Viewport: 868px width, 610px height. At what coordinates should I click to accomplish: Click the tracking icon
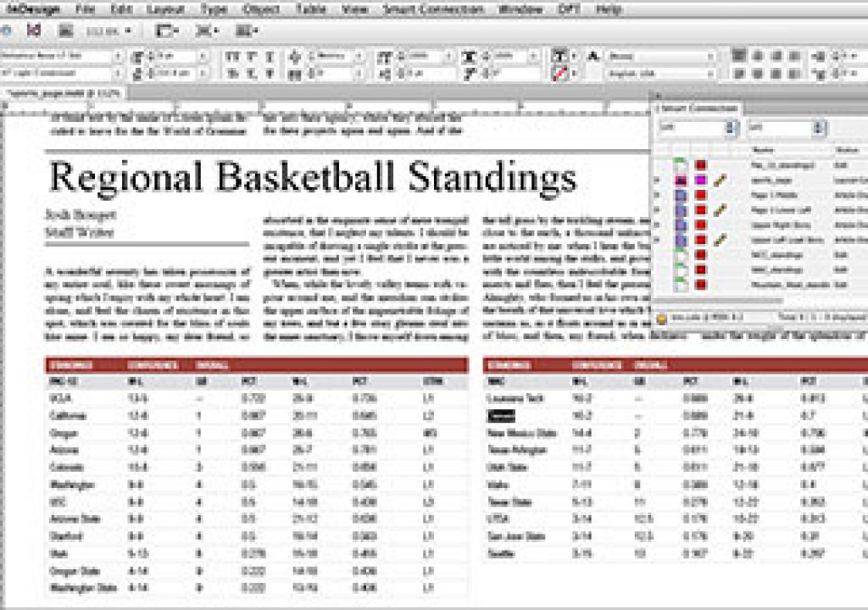coord(296,73)
